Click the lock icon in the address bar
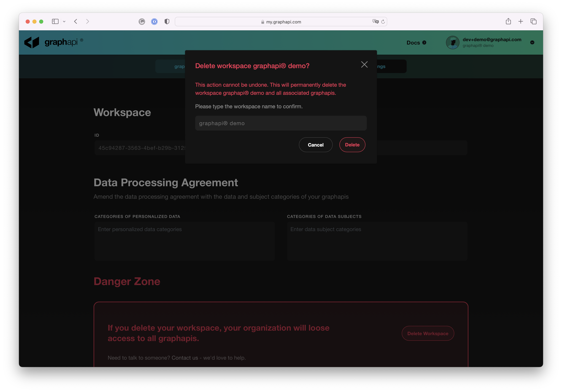The width and height of the screenshot is (562, 392). (x=263, y=22)
